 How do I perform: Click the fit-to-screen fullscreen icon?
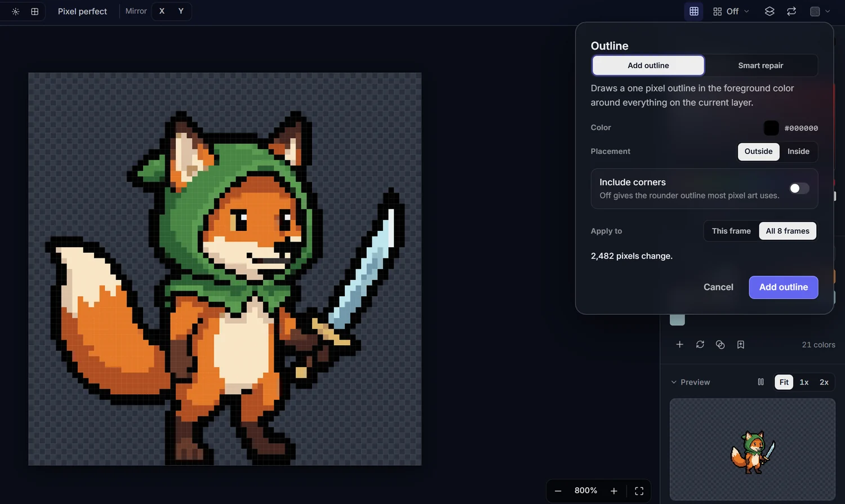click(639, 491)
